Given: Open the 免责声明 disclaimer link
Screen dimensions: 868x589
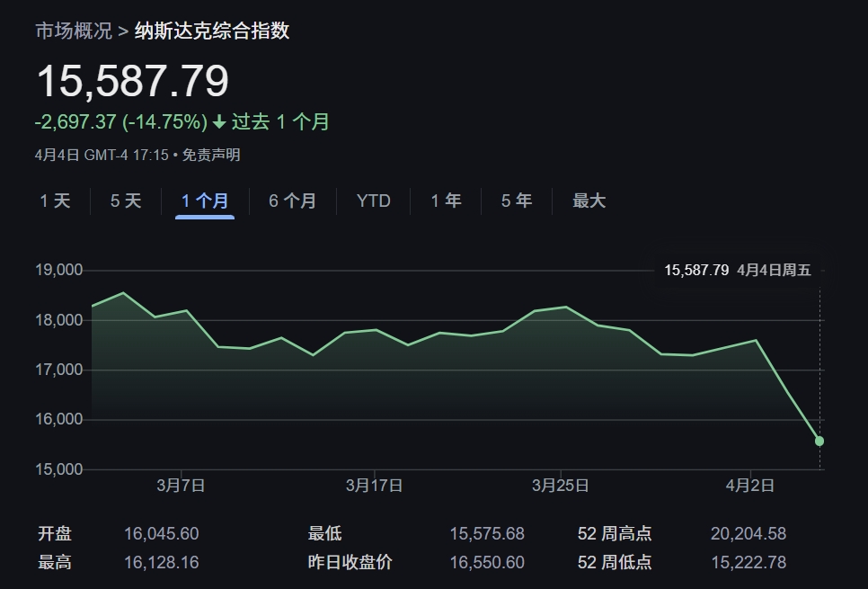Looking at the screenshot, I should 211,155.
